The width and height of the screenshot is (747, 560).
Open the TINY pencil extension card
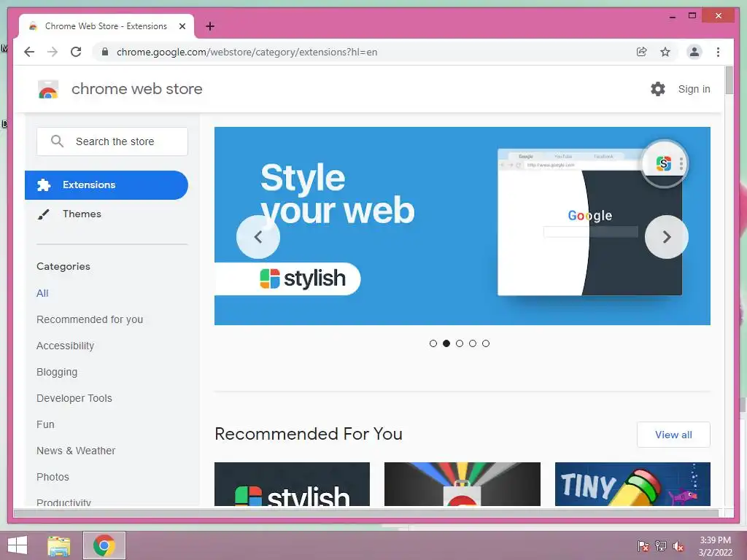pyautogui.click(x=632, y=484)
